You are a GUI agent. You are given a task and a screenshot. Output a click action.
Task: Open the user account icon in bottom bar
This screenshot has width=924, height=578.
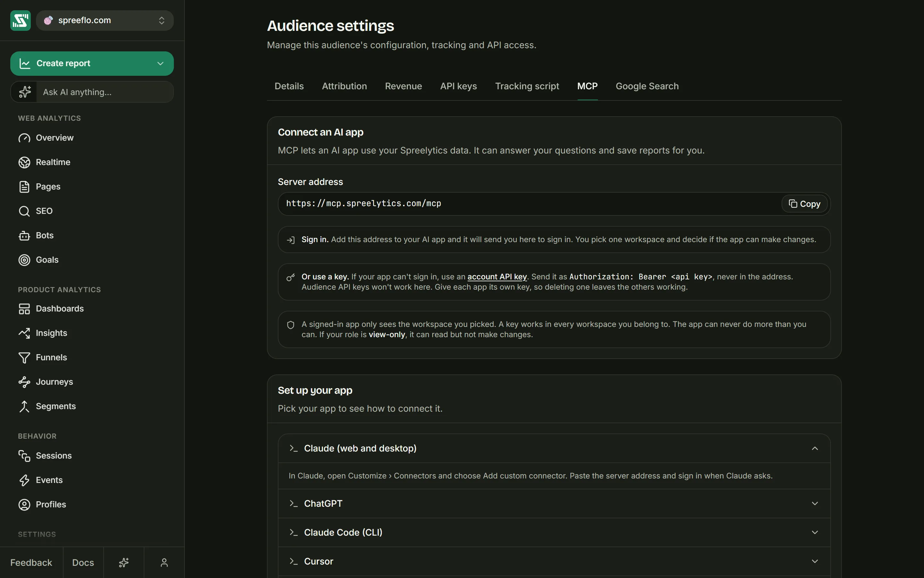tap(164, 563)
